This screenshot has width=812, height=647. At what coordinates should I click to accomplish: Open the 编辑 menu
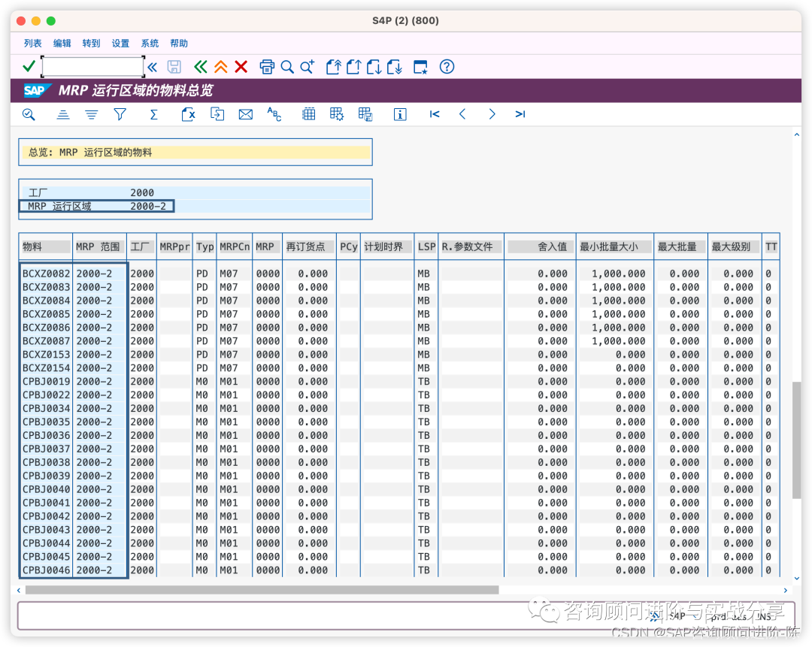[x=62, y=44]
